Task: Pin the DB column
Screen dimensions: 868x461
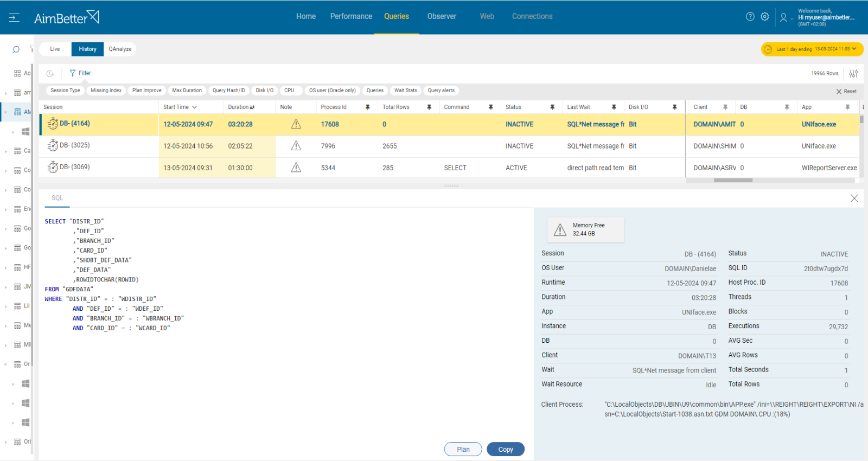Action: pyautogui.click(x=787, y=107)
